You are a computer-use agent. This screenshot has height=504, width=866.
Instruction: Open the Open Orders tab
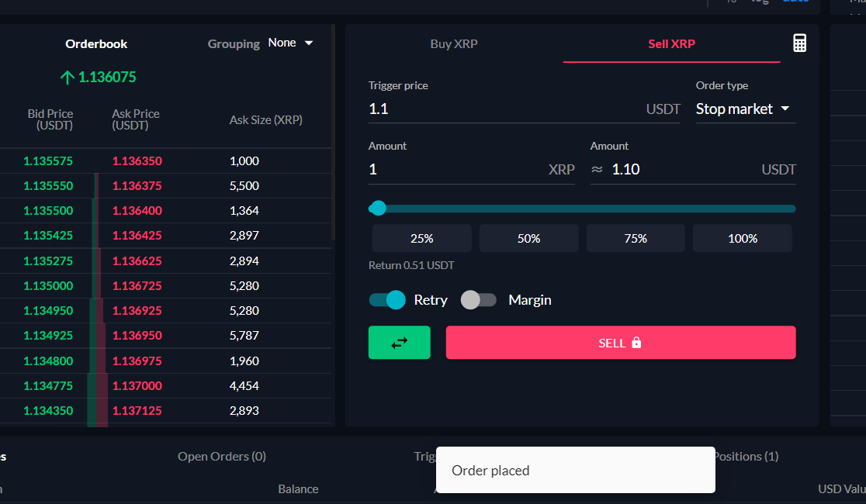coord(221,456)
